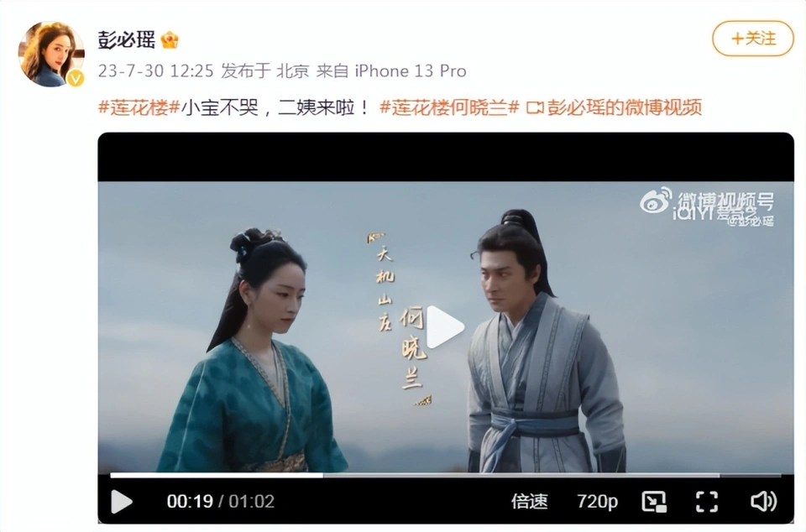Open 倍速 playback speed menu
The width and height of the screenshot is (806, 532).
(x=530, y=502)
